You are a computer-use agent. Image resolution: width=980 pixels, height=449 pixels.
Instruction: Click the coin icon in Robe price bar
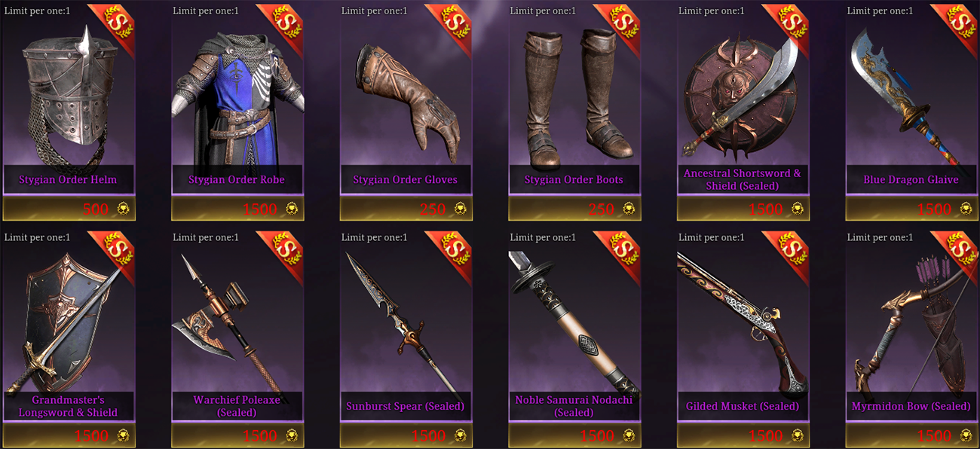291,209
